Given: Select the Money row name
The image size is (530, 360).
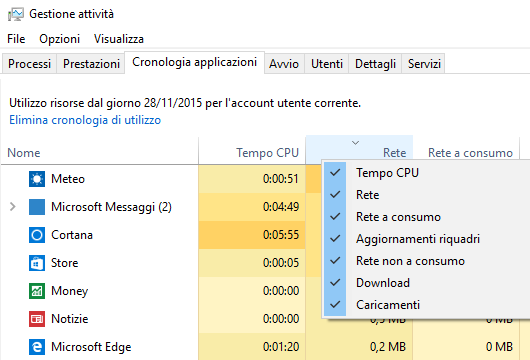Looking at the screenshot, I should tap(69, 291).
